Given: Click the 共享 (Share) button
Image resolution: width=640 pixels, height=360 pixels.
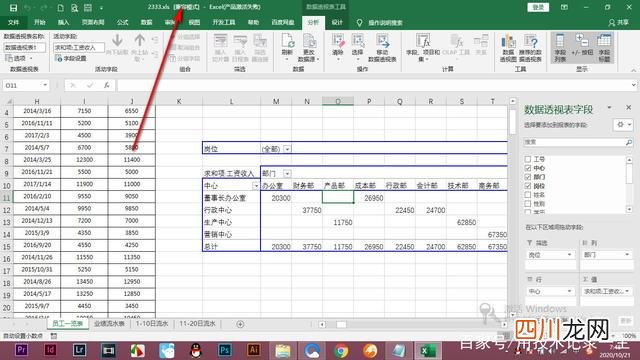Looking at the screenshot, I should 619,23.
